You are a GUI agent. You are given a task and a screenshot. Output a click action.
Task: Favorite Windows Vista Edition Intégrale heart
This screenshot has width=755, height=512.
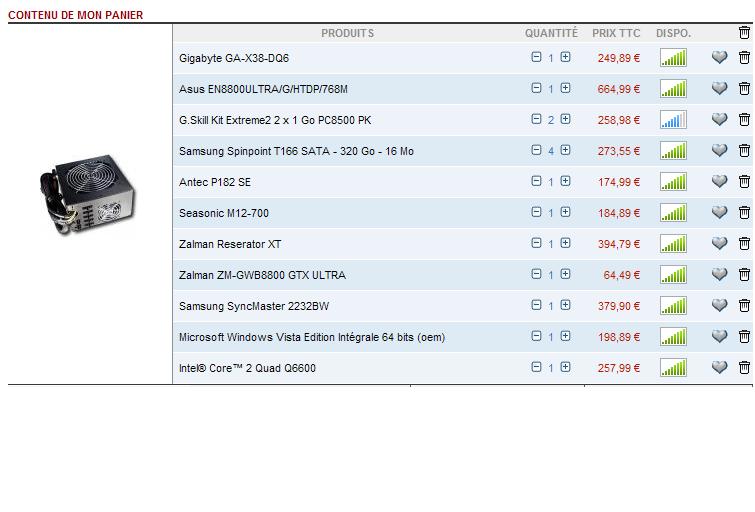pyautogui.click(x=719, y=337)
